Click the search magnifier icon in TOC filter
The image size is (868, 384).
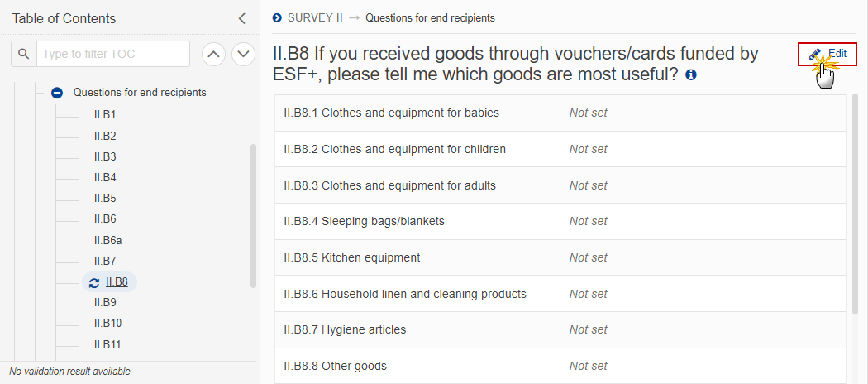(23, 54)
